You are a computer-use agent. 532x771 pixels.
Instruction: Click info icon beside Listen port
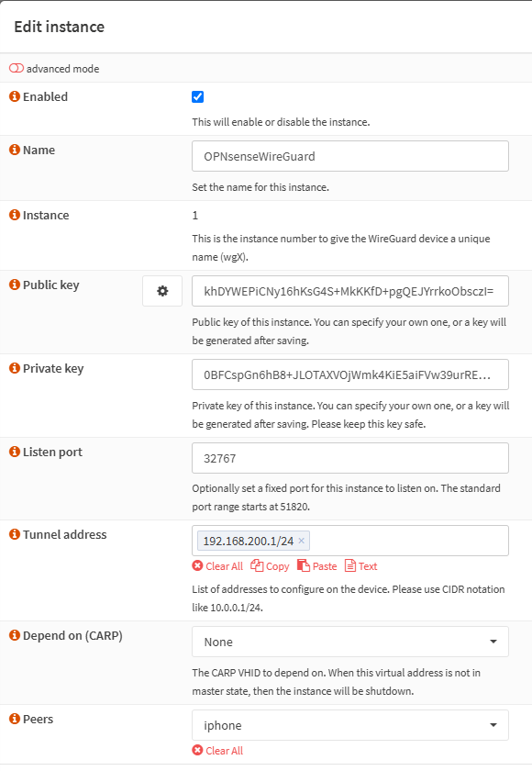(x=15, y=452)
